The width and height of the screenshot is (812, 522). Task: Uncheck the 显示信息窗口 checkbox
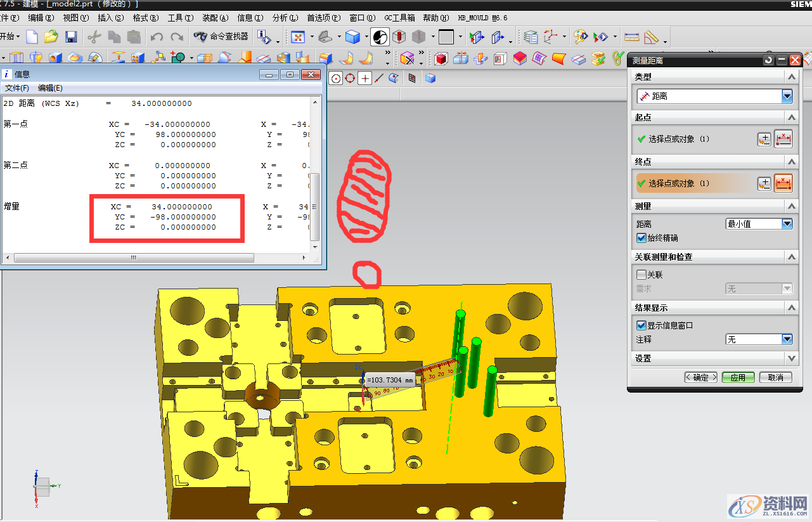click(641, 325)
